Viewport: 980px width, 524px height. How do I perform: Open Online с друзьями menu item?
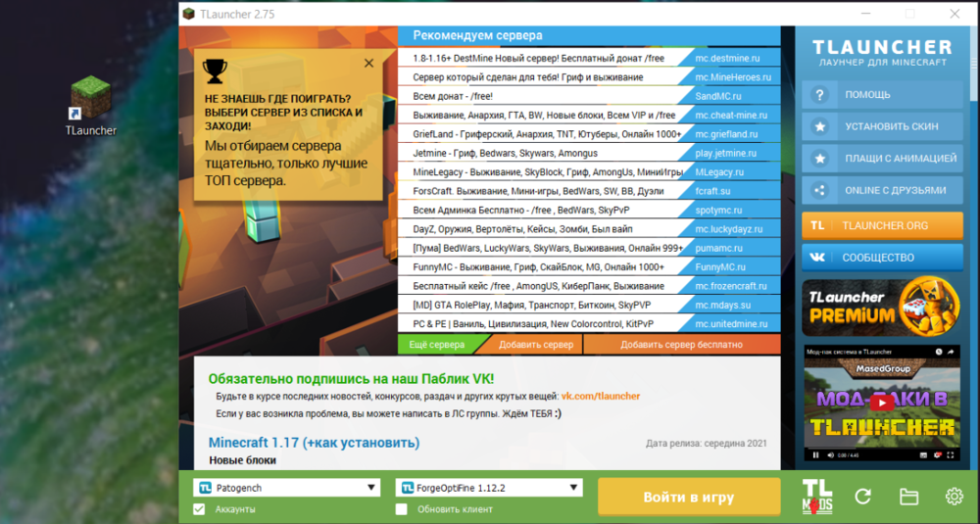[x=883, y=190]
